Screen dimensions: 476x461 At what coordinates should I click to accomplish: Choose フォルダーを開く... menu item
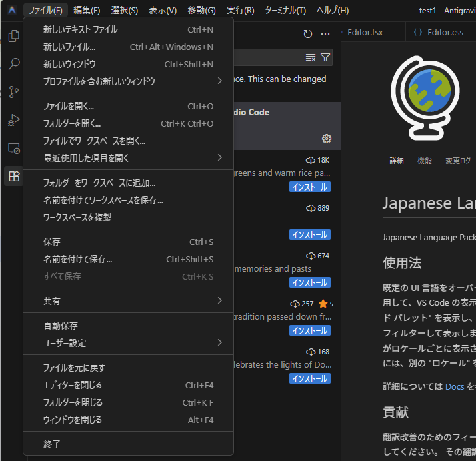pos(128,123)
